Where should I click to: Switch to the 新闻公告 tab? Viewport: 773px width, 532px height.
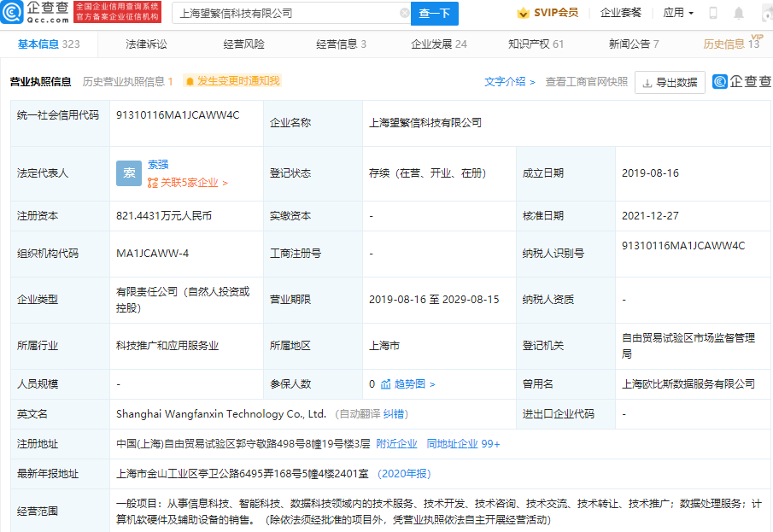point(634,44)
